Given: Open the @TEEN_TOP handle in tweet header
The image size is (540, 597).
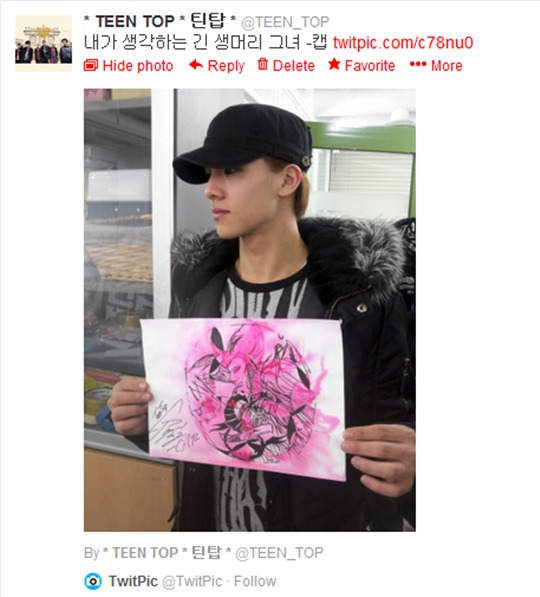Looking at the screenshot, I should point(285,22).
